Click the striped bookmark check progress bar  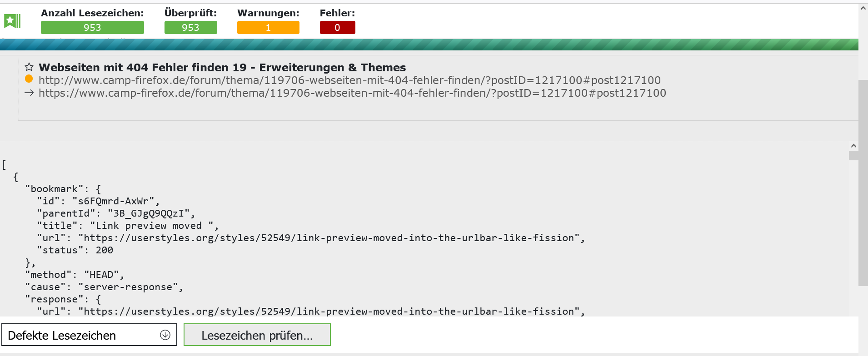tap(429, 44)
